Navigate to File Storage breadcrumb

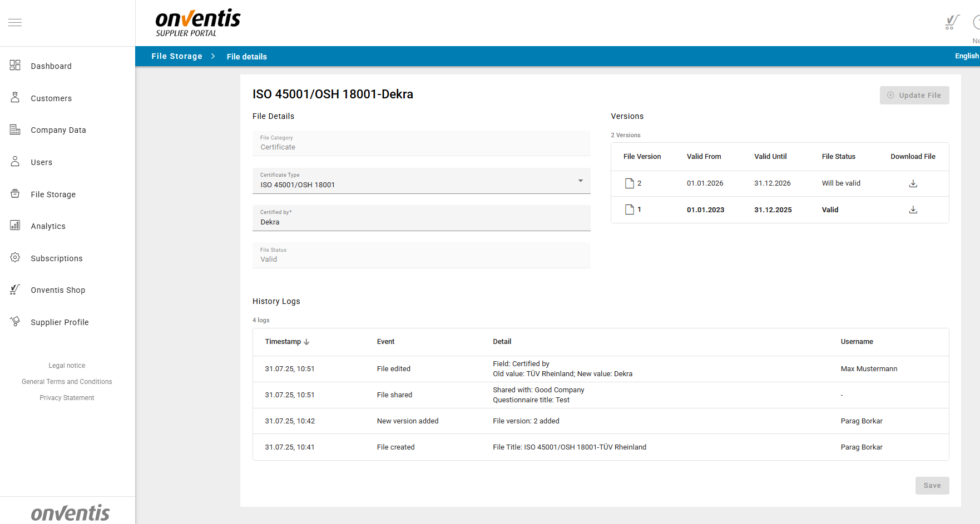(x=176, y=56)
